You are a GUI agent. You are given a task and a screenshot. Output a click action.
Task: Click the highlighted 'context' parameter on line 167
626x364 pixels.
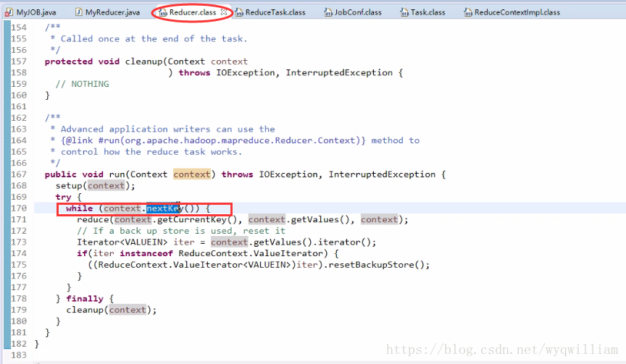pos(191,174)
